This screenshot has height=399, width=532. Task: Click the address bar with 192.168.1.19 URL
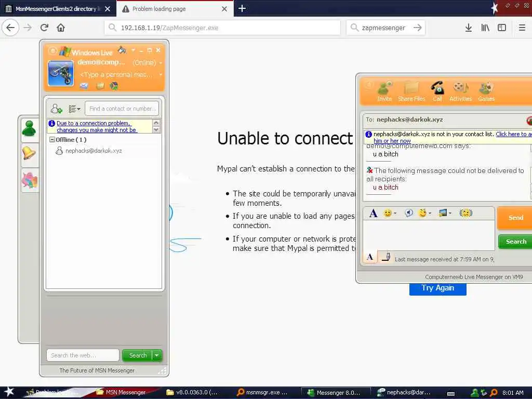coord(222,28)
